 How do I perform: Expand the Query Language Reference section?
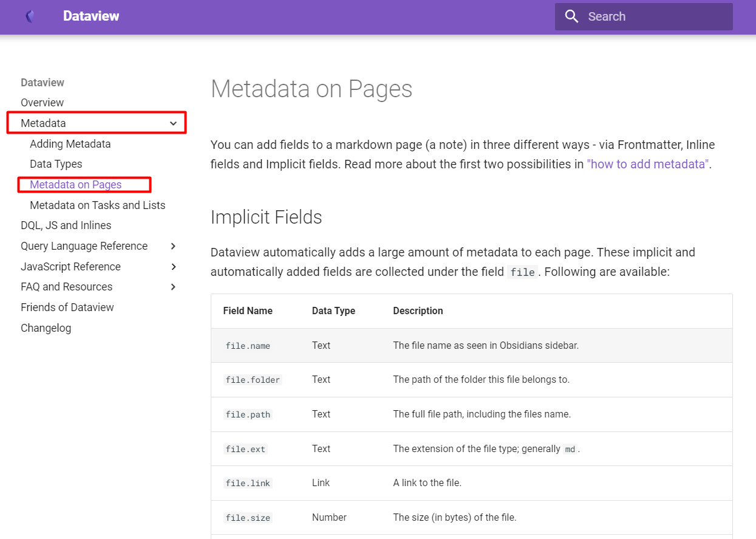[x=174, y=246]
